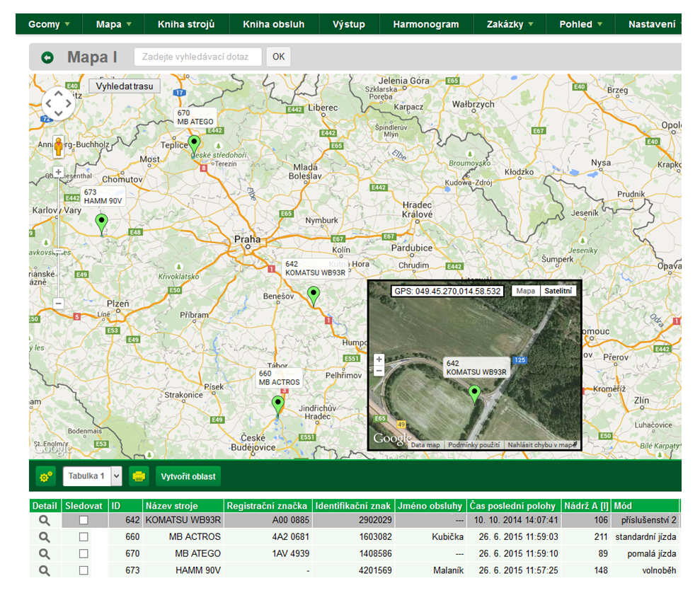Zoom in on main map
Viewport: 700px width, 593px height.
[59, 172]
